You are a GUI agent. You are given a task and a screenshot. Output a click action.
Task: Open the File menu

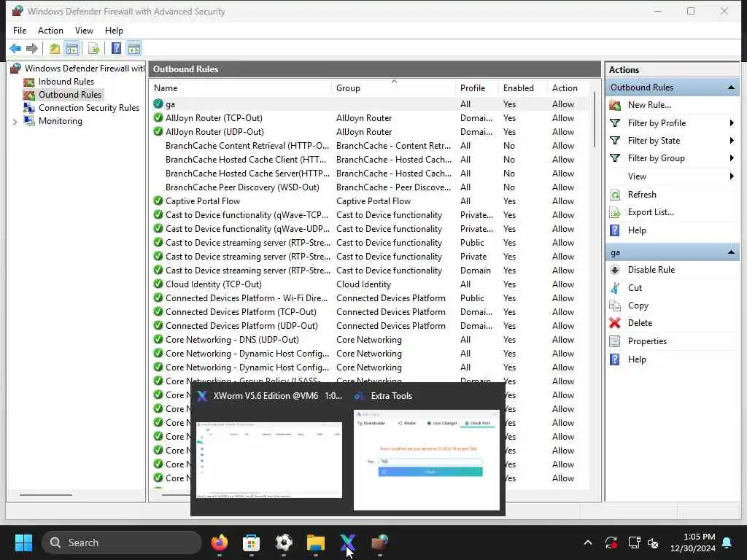coord(20,31)
